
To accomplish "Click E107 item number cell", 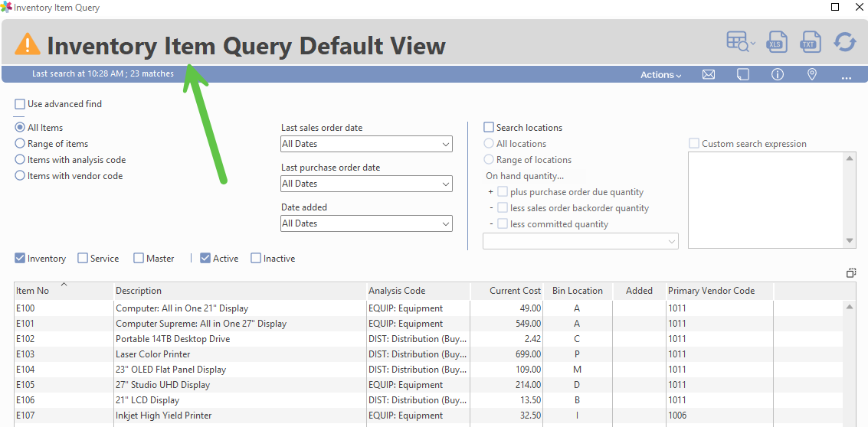I will (64, 416).
